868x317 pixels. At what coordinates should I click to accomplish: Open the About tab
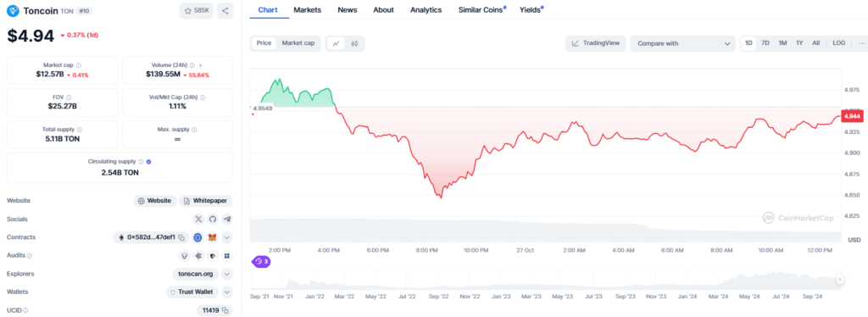tap(384, 10)
